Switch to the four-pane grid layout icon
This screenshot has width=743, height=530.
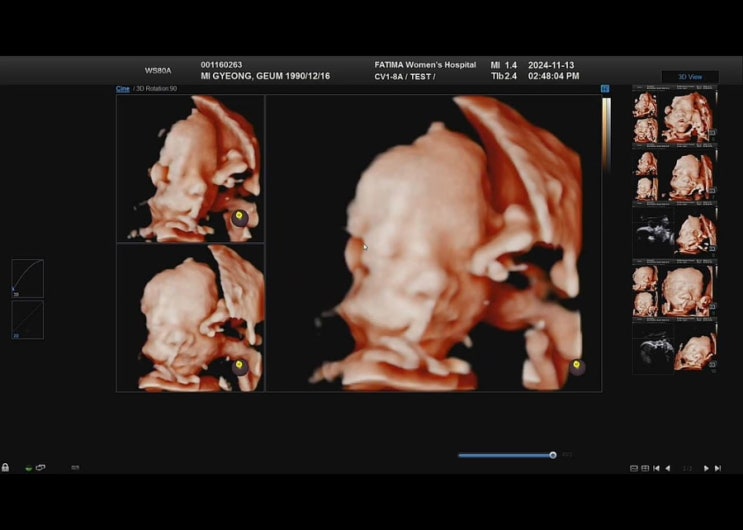[645, 468]
